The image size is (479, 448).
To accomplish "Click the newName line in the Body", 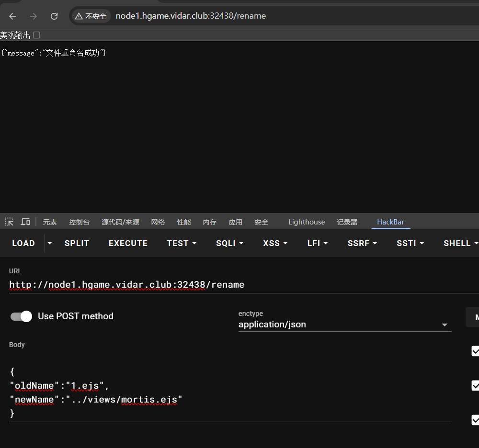I will [96, 400].
